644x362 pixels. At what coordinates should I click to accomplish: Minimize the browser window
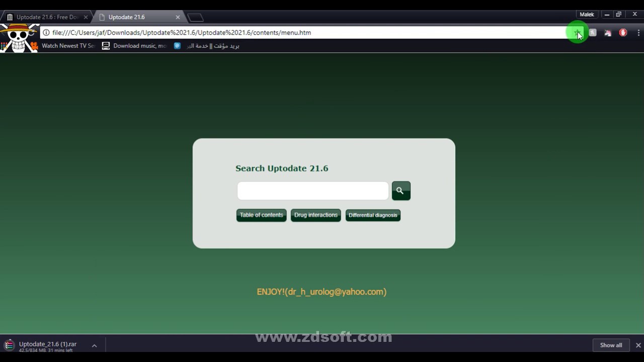[x=607, y=15]
